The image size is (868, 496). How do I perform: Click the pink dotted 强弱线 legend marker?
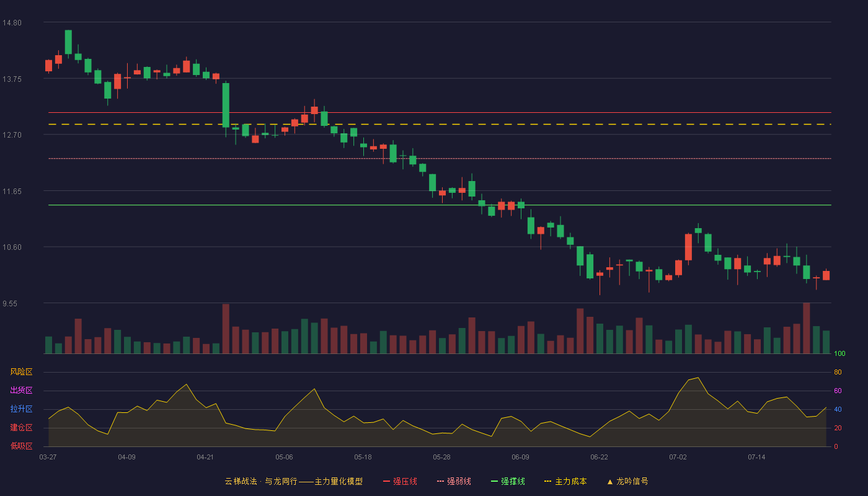click(440, 482)
